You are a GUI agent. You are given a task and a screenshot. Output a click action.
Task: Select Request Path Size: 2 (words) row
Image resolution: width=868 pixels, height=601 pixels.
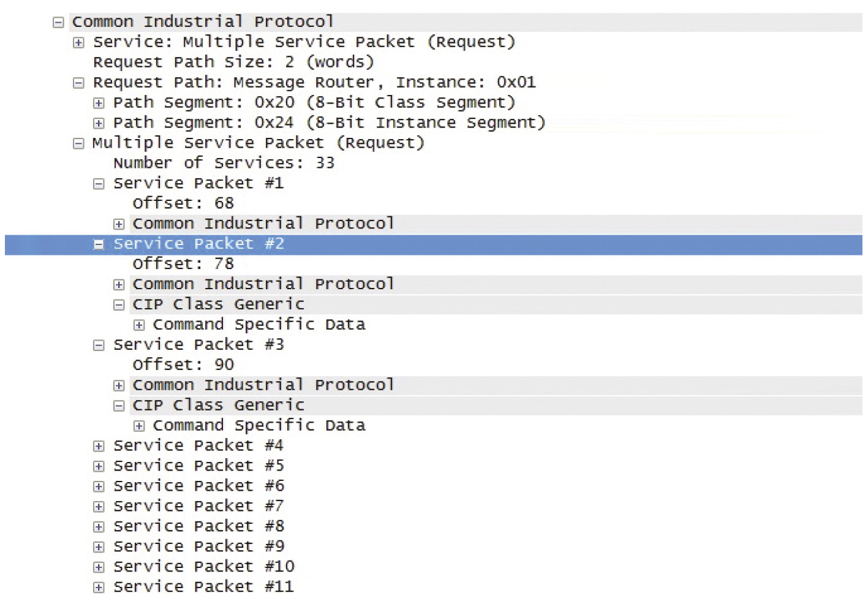[233, 62]
